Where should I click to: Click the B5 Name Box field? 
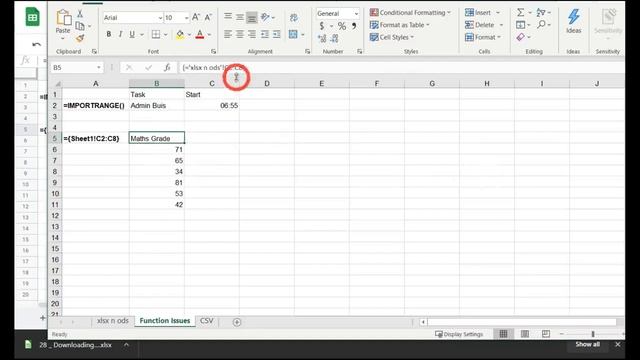[x=76, y=67]
